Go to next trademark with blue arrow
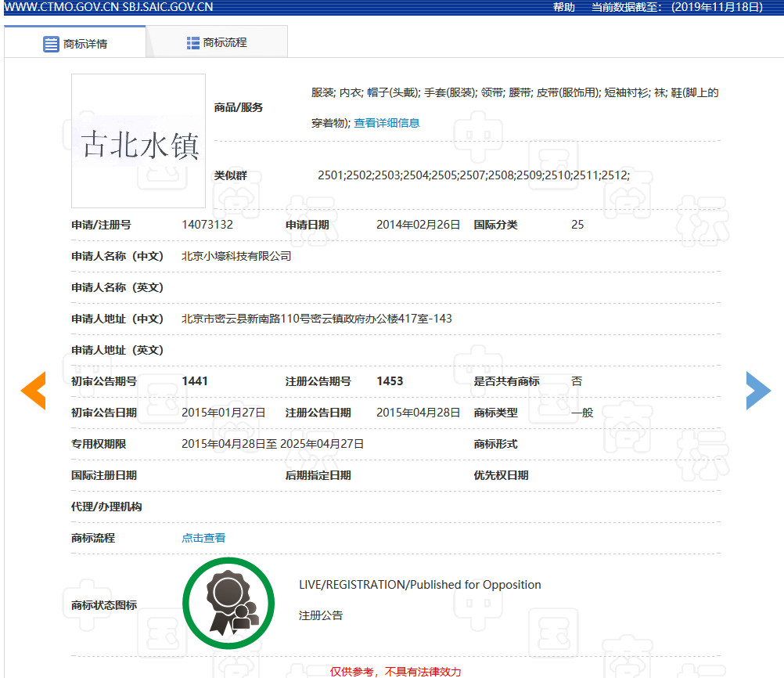Viewport: 784px width, 678px height. coord(758,391)
